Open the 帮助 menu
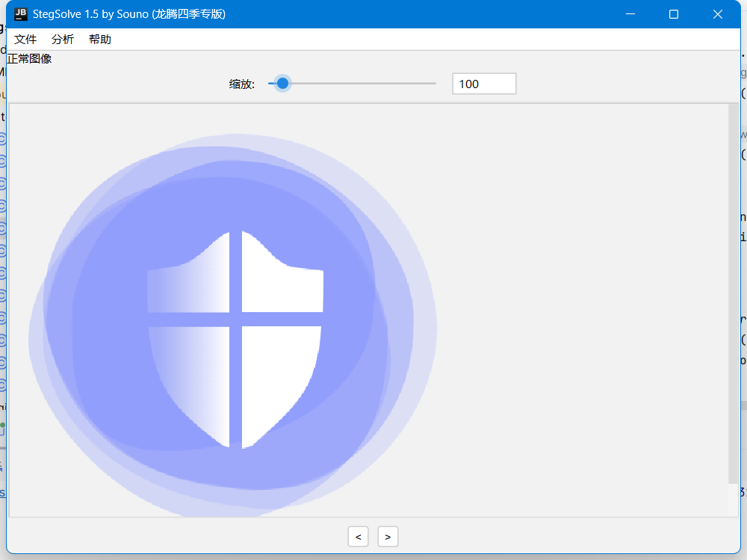 (100, 40)
